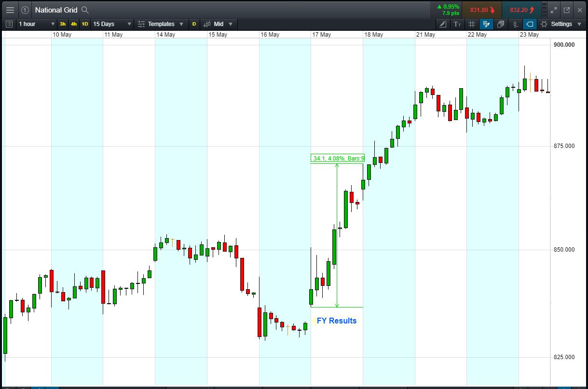Click the 17 May date label
Image resolution: width=588 pixels, height=389 pixels.
point(322,35)
